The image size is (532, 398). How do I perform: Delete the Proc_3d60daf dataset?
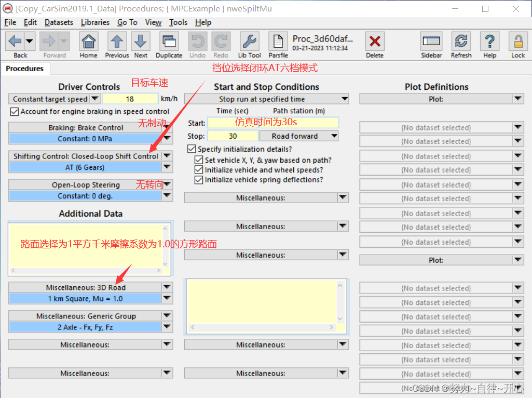(x=375, y=45)
